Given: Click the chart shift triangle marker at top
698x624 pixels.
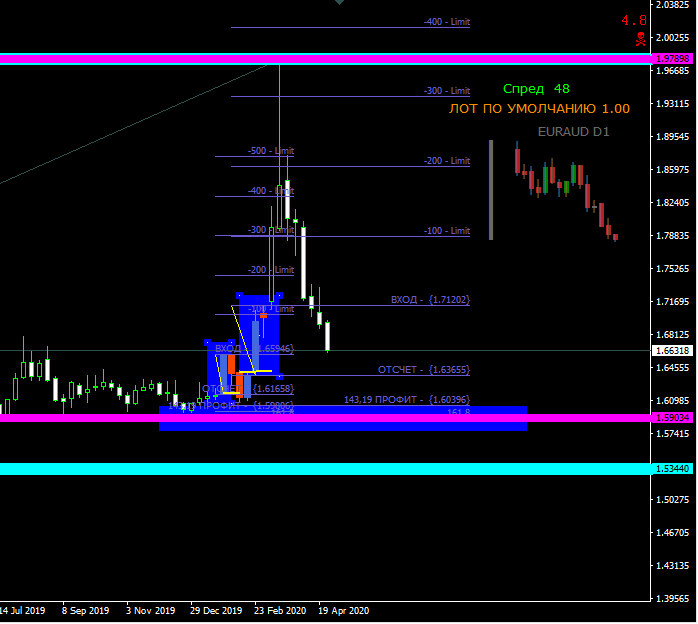Looking at the screenshot, I should [x=339, y=2].
